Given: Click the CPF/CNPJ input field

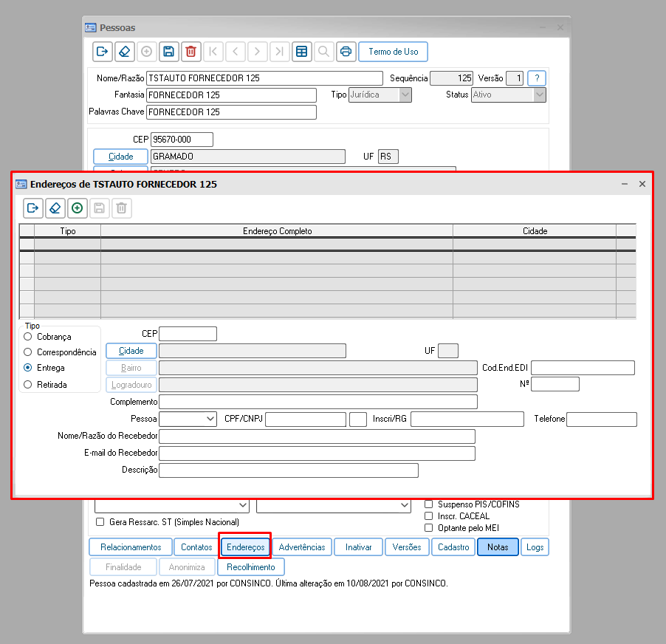Looking at the screenshot, I should click(x=306, y=419).
